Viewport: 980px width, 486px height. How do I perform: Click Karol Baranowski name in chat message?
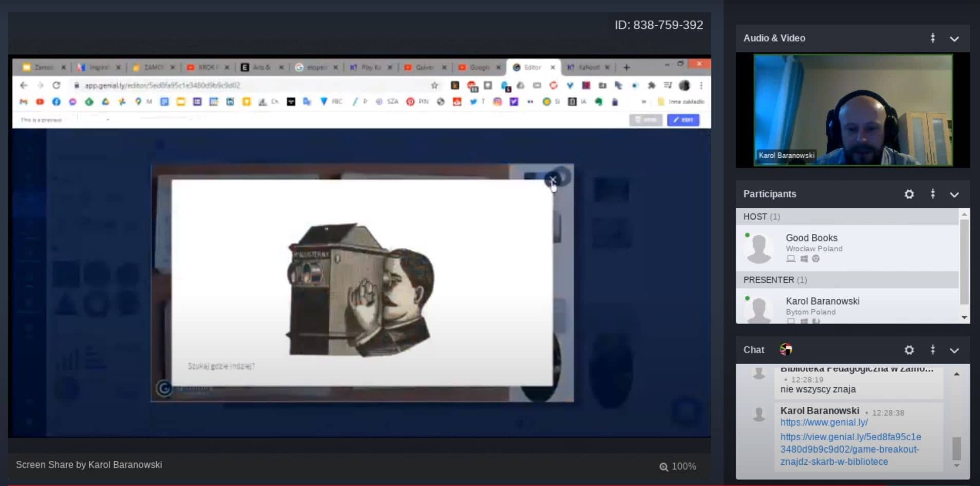[x=820, y=410]
